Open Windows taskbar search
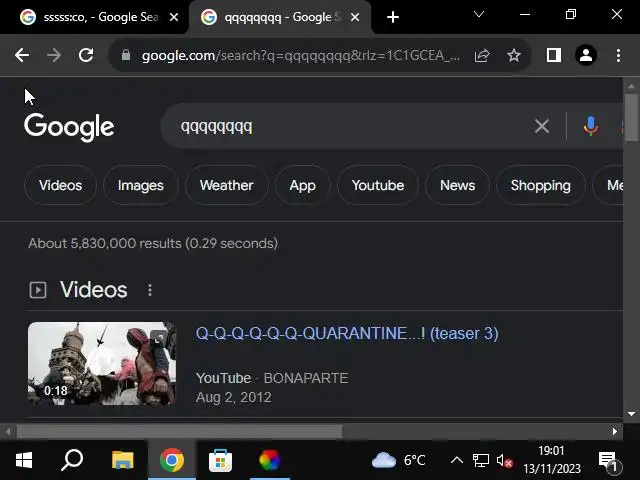640x480 pixels. click(x=73, y=460)
